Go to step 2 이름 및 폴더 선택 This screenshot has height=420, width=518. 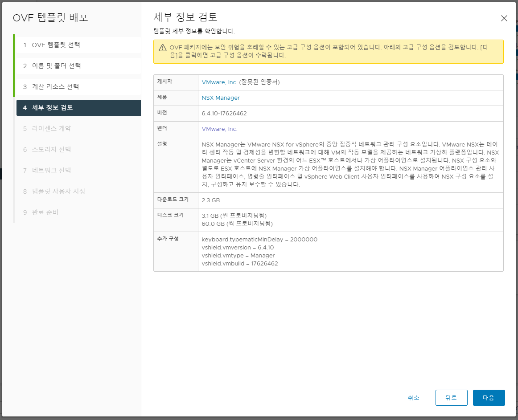pyautogui.click(x=78, y=66)
